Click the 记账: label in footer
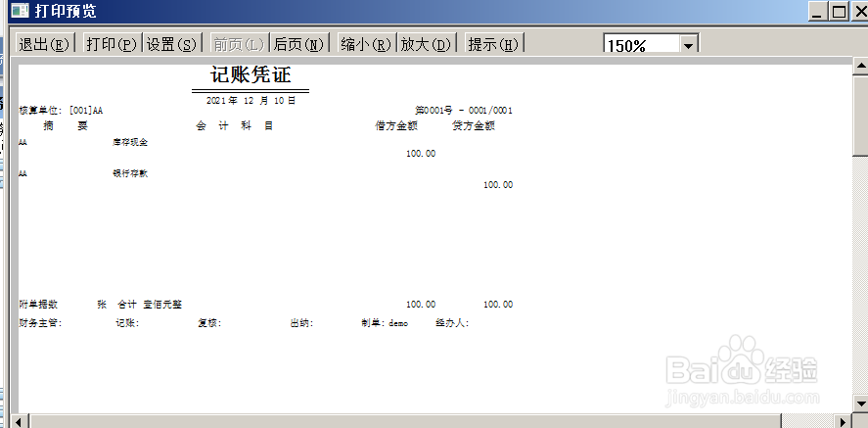Screen dimensions: 868x428 127,323
